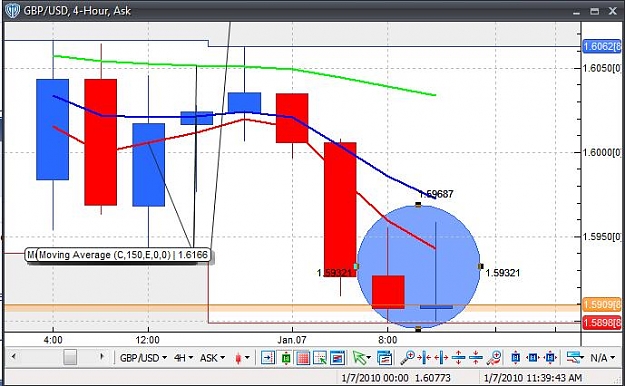Open the ASK price type dropdown
The height and width of the screenshot is (386, 625).
coord(212,358)
